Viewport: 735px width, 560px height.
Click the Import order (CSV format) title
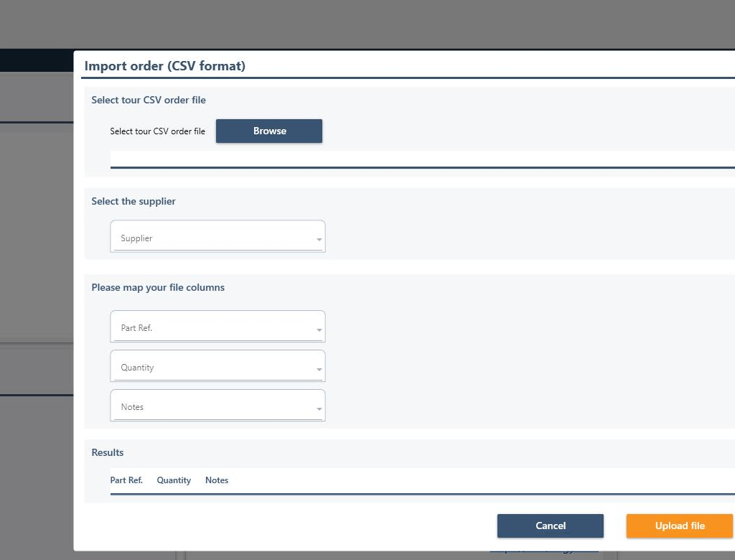point(165,66)
